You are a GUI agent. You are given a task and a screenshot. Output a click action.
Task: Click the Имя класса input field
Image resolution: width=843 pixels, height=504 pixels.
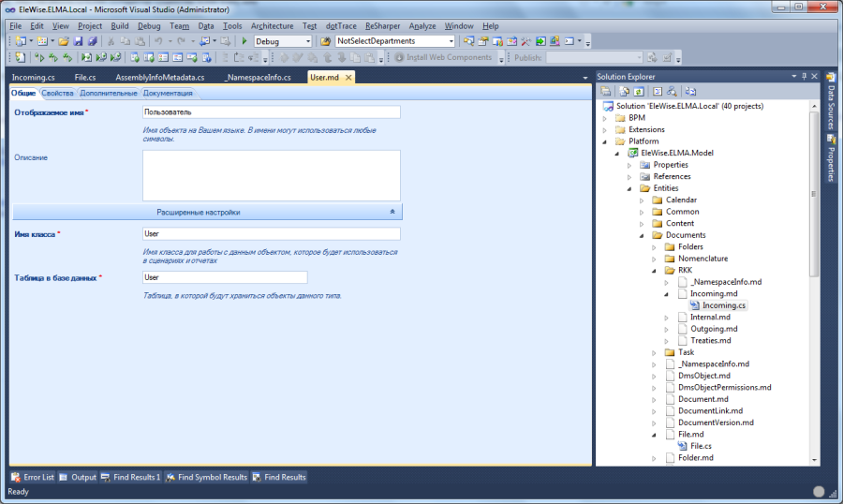[x=272, y=234]
